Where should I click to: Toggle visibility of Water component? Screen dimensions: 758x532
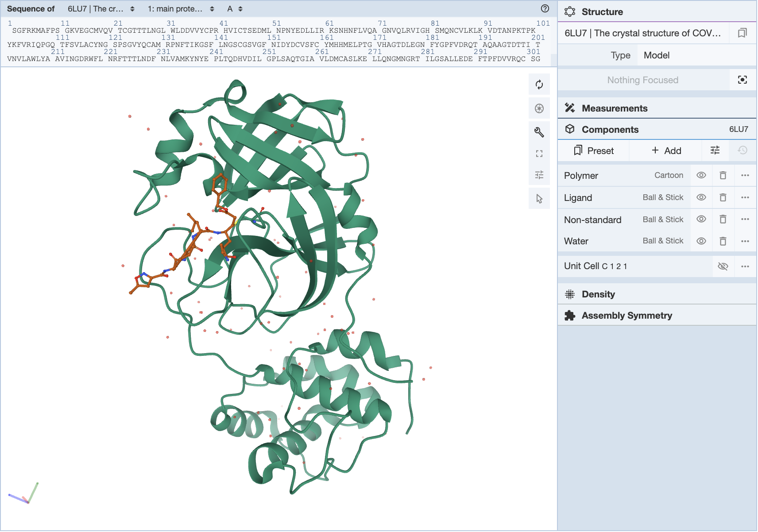click(x=701, y=241)
